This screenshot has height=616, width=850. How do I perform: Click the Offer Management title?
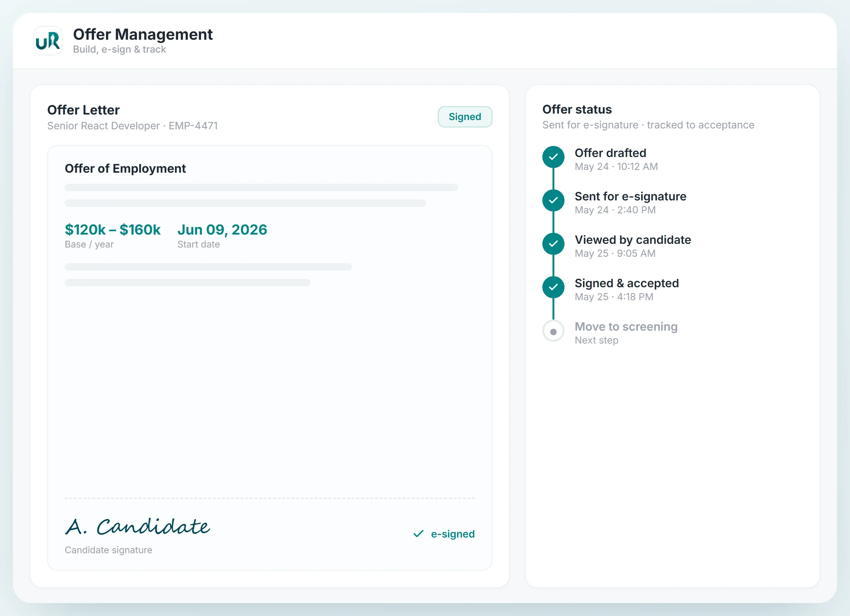[x=143, y=34]
